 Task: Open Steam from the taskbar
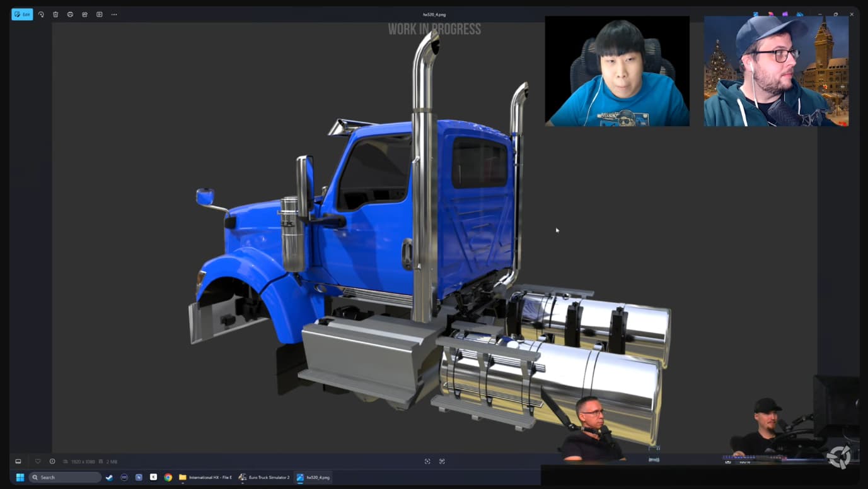coord(110,478)
